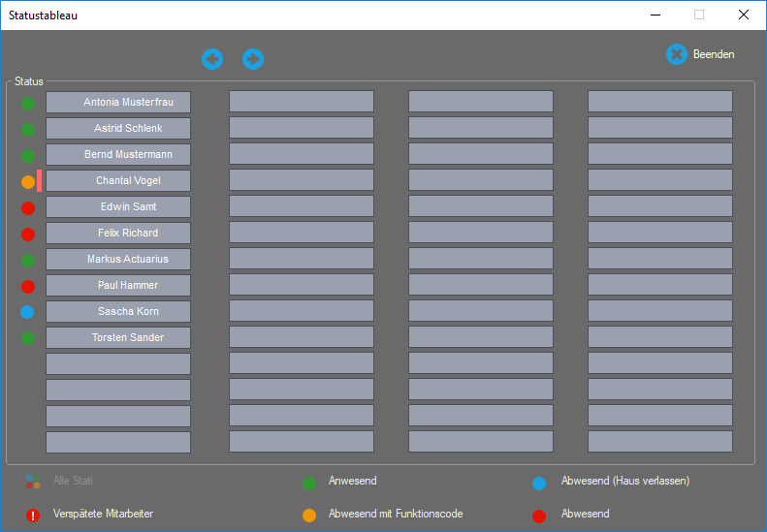Select the blue Abwesend (Haus verlassen) dot
The width and height of the screenshot is (767, 532).
pos(539,483)
